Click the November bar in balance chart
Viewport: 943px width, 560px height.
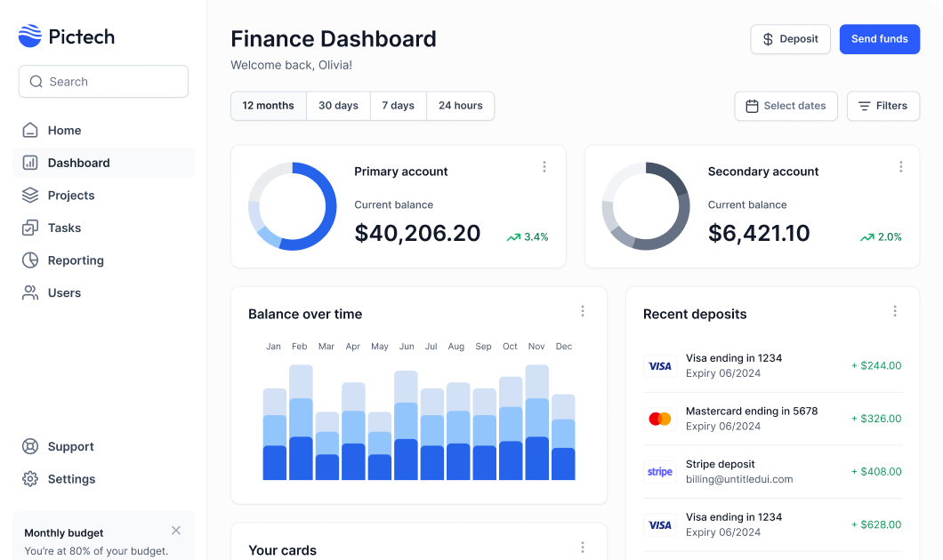[x=536, y=423]
